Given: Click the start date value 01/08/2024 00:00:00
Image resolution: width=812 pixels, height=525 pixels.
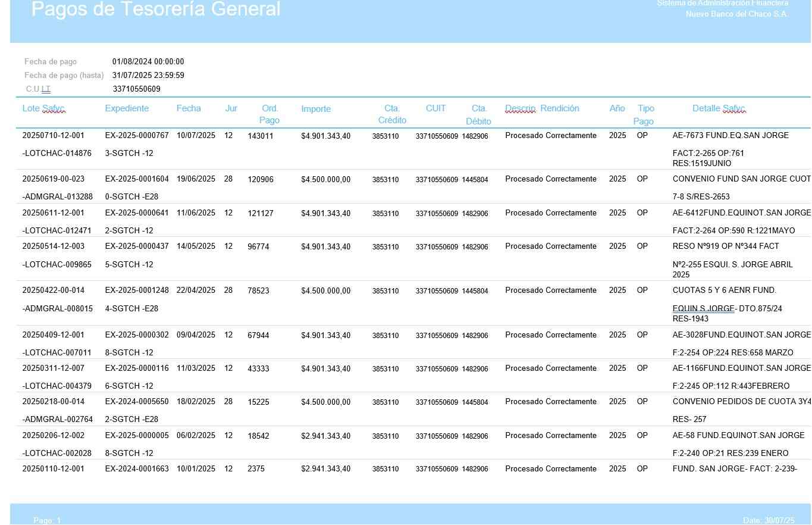Looking at the screenshot, I should point(148,62).
